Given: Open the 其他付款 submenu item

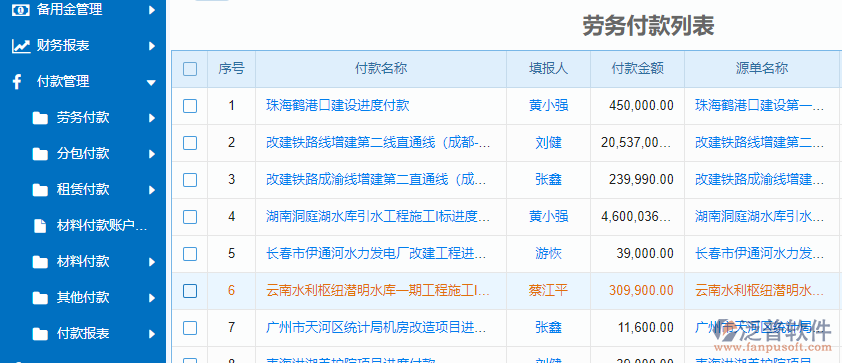Looking at the screenshot, I should [x=83, y=298].
